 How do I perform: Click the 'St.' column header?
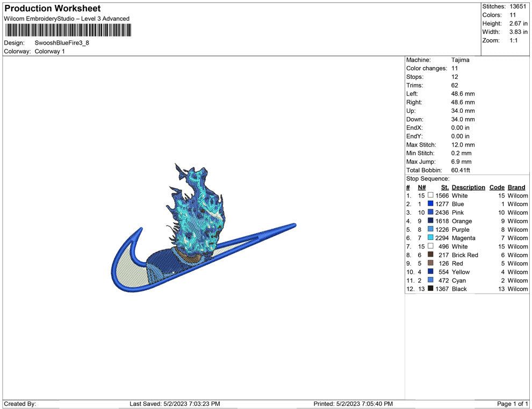pos(445,187)
